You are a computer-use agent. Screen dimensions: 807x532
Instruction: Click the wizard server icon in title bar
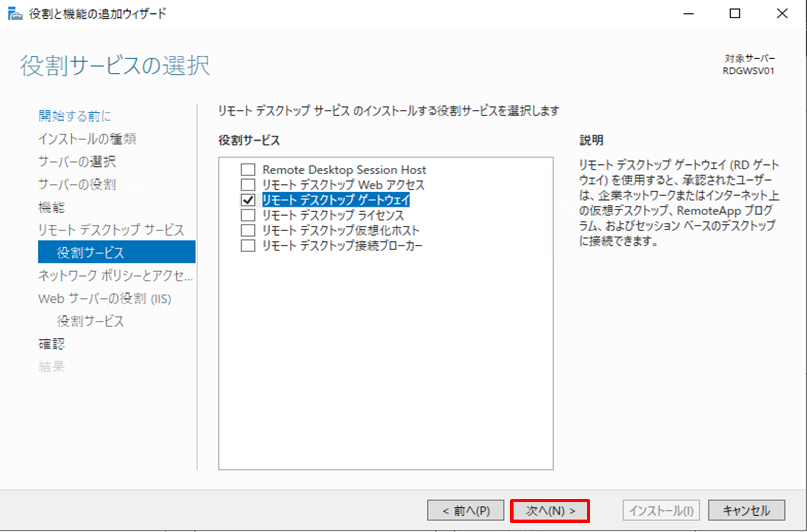(12, 14)
